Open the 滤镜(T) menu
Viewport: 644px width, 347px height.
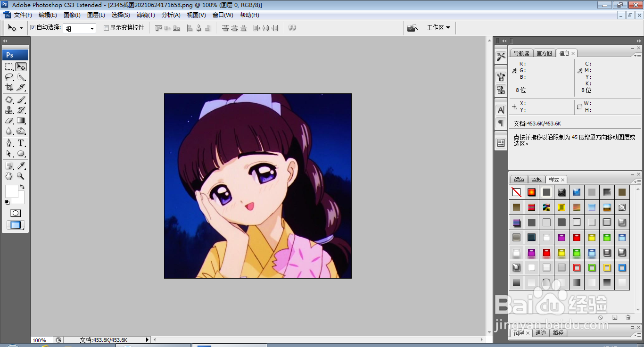tap(146, 15)
